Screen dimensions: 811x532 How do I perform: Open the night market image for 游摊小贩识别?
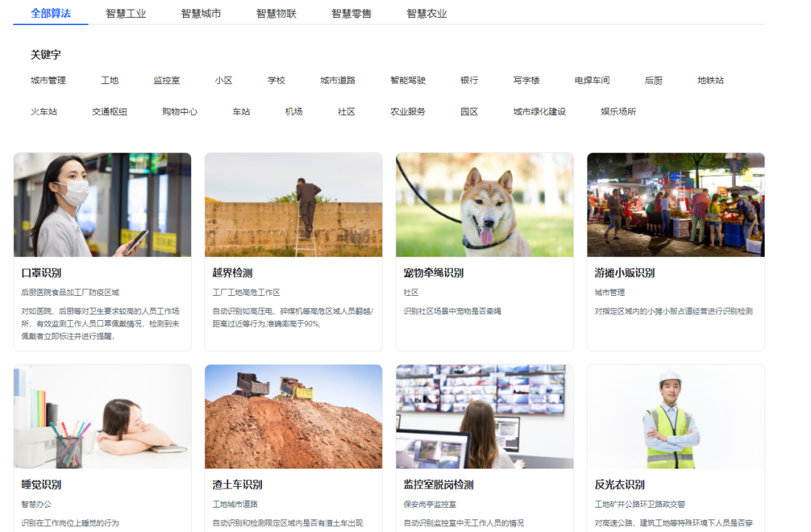tap(676, 204)
